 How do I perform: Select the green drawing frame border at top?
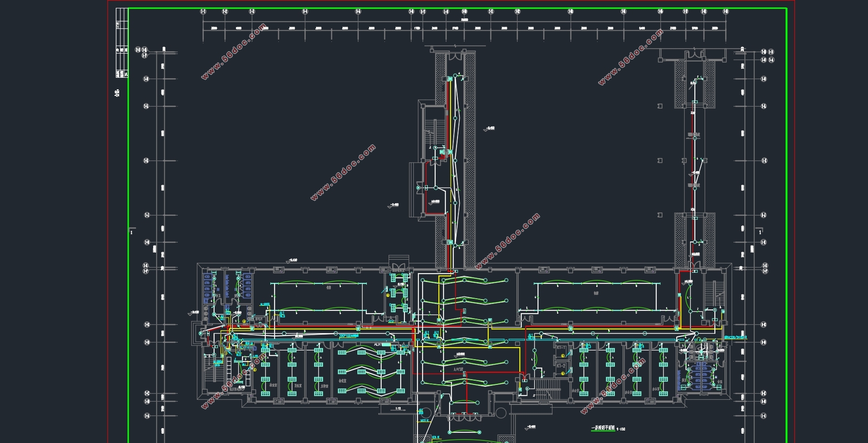456,8
